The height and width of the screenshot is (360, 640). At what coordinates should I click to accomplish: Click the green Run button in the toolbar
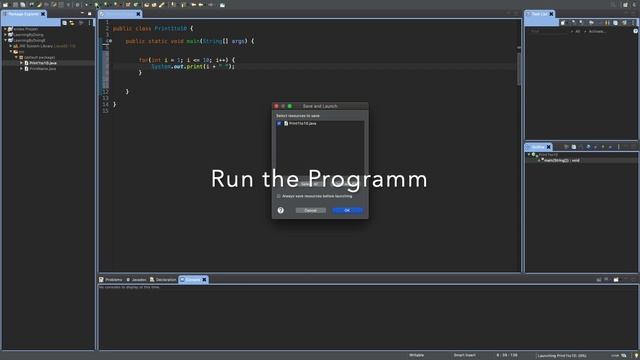[96, 5]
